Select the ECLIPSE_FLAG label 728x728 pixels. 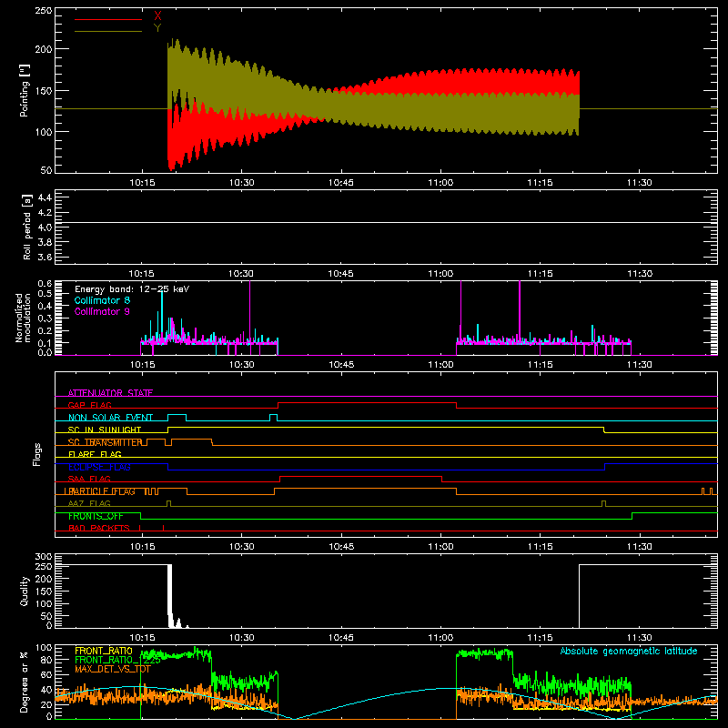pyautogui.click(x=99, y=467)
